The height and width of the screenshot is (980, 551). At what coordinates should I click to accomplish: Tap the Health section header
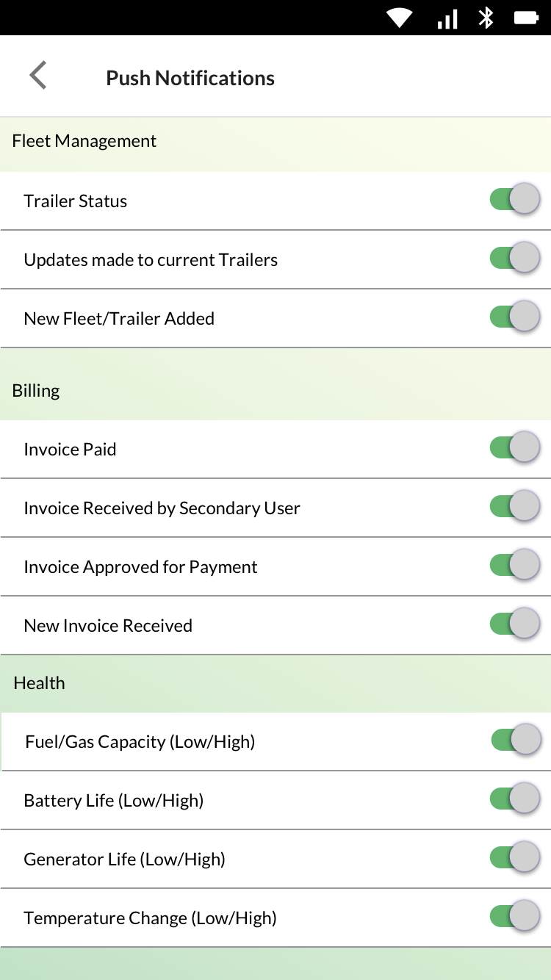(40, 683)
